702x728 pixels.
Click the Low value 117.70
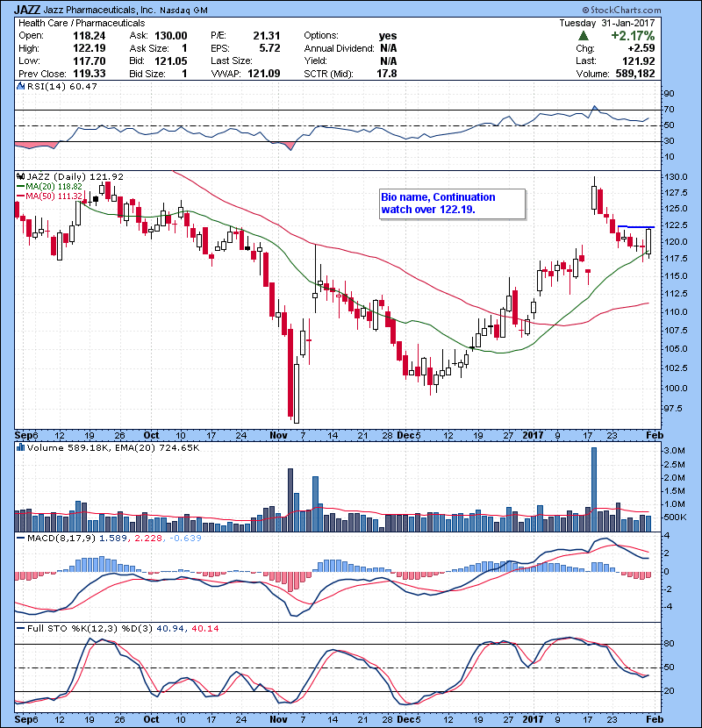(90, 61)
